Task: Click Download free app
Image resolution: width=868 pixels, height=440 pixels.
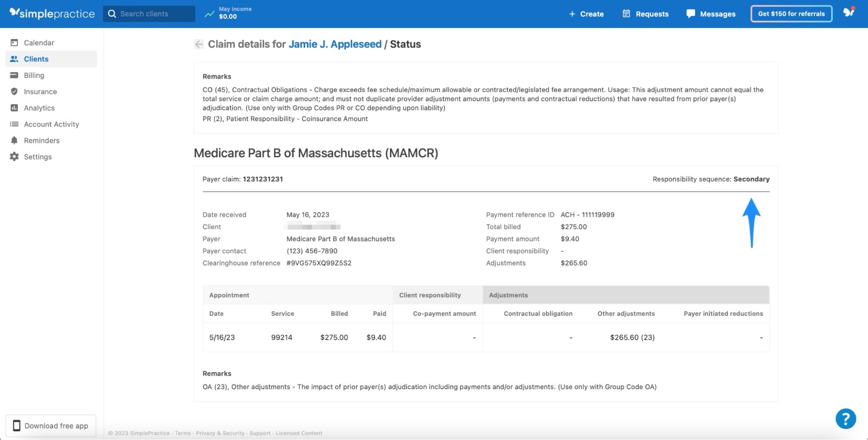Action: (x=51, y=426)
